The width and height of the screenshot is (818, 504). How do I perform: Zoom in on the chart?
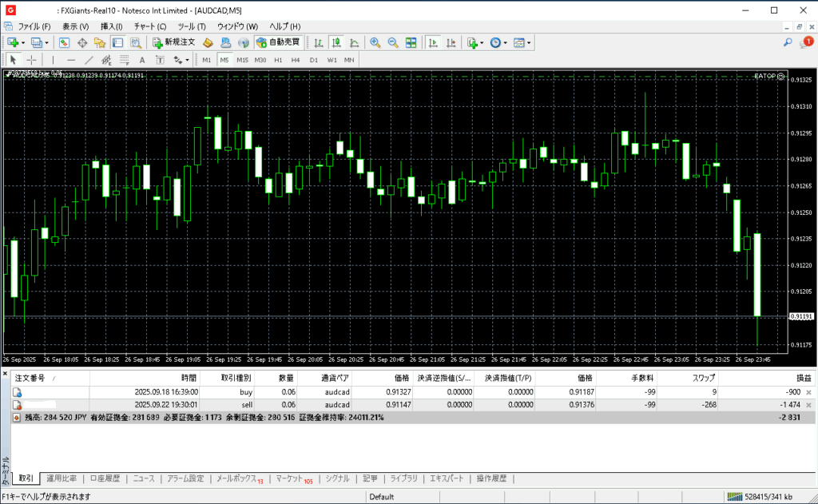click(x=375, y=42)
